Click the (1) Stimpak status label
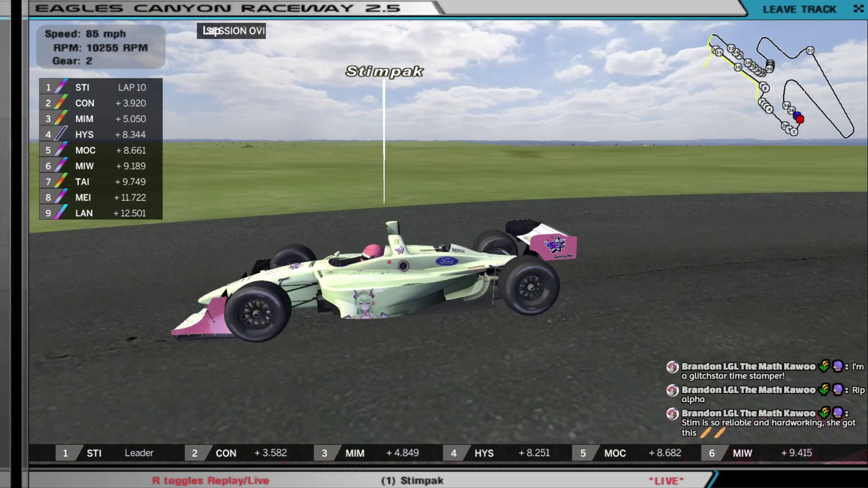Image resolution: width=868 pixels, height=488 pixels. click(412, 480)
